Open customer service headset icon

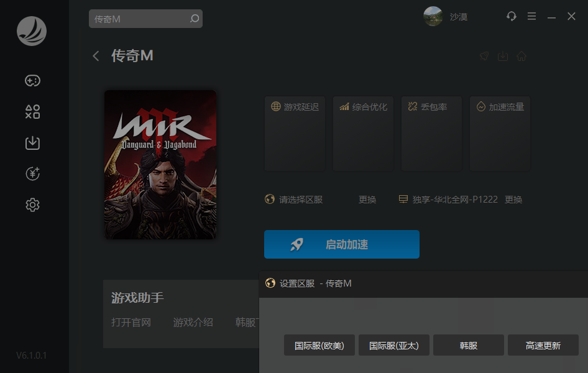[x=512, y=17]
